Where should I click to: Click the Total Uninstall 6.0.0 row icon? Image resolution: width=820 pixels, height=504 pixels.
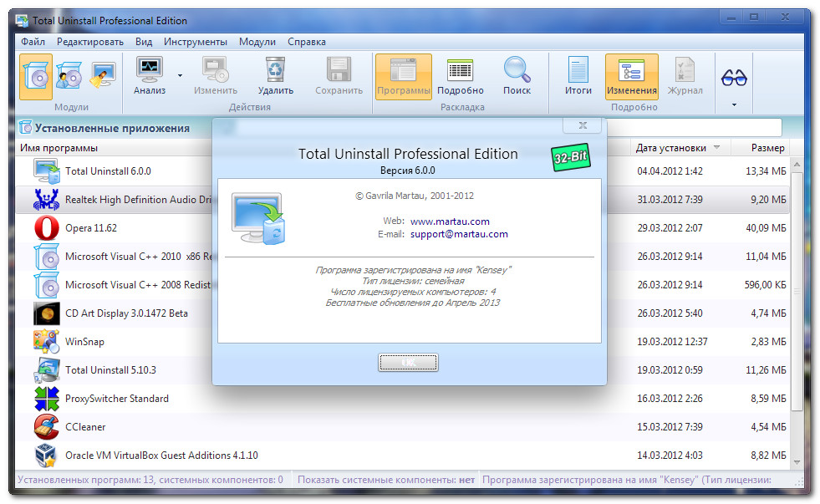[x=47, y=171]
